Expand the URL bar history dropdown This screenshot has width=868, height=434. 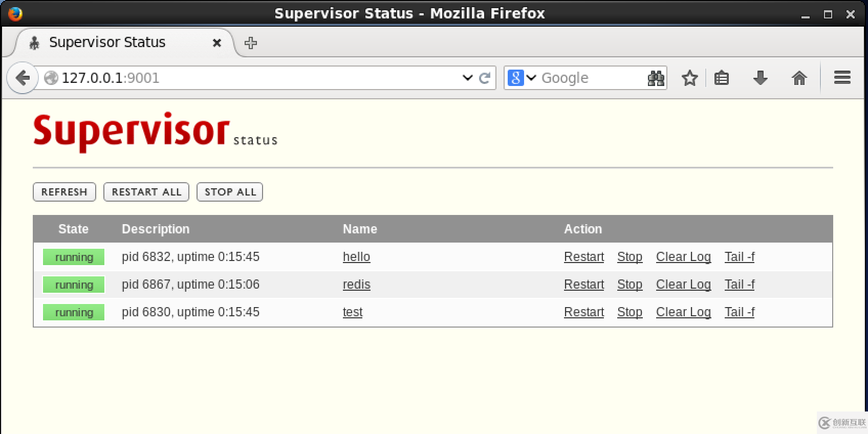click(x=467, y=78)
